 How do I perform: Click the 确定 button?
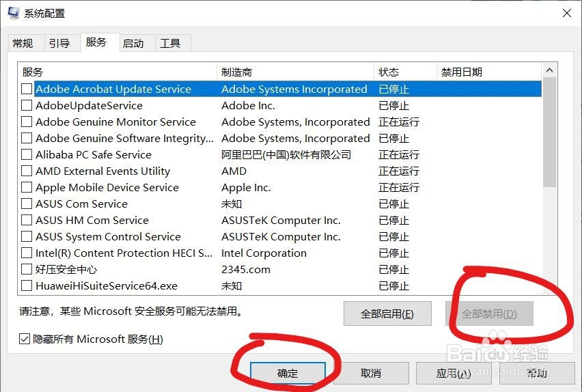tap(288, 373)
